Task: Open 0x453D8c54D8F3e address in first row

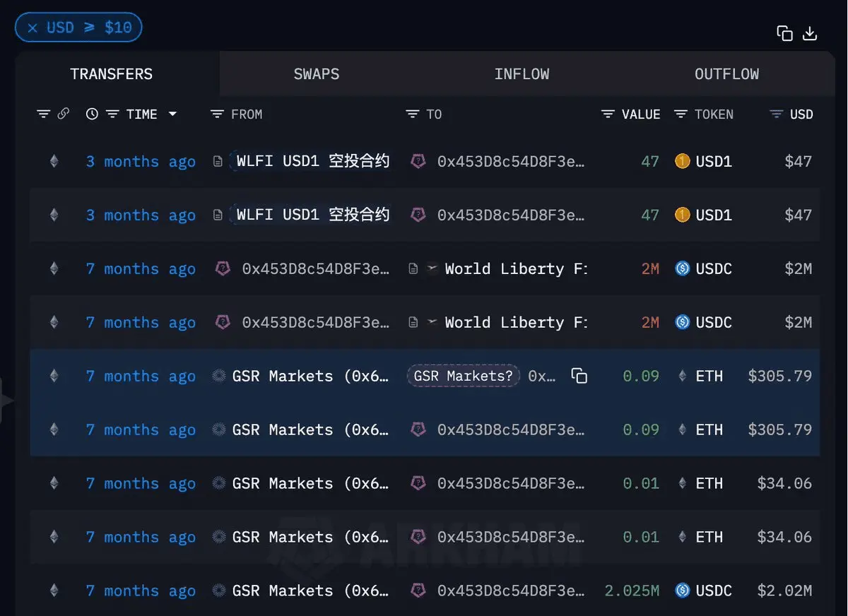Action: tap(511, 162)
